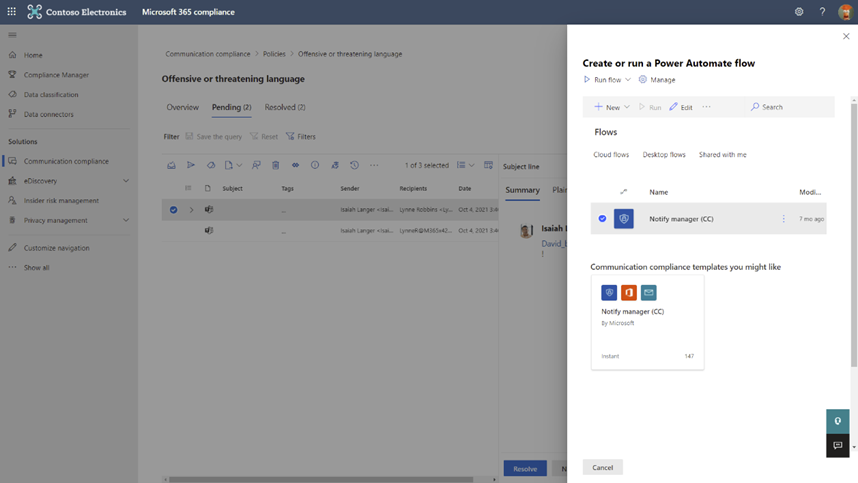Open the help question mark
This screenshot has width=858, height=483.
coord(822,11)
